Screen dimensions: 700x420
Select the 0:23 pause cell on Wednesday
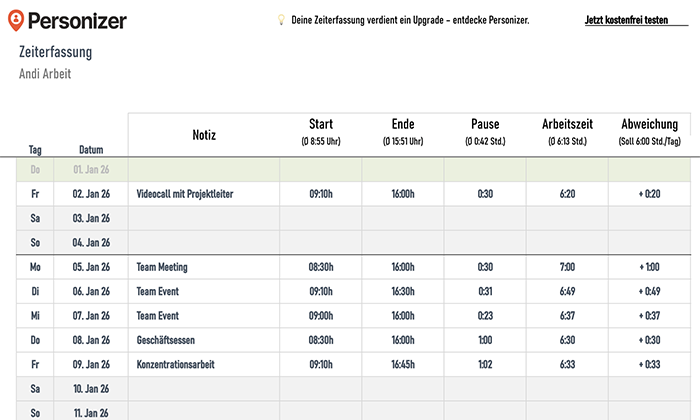(485, 316)
